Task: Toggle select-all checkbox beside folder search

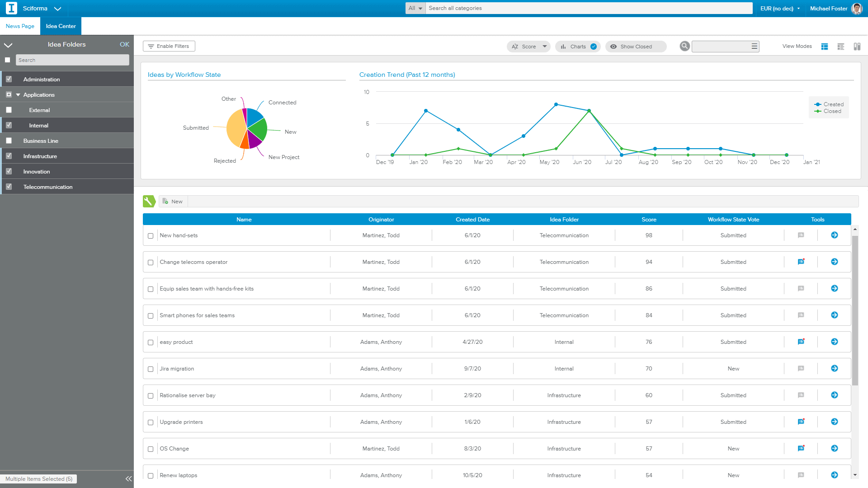Action: pyautogui.click(x=7, y=60)
